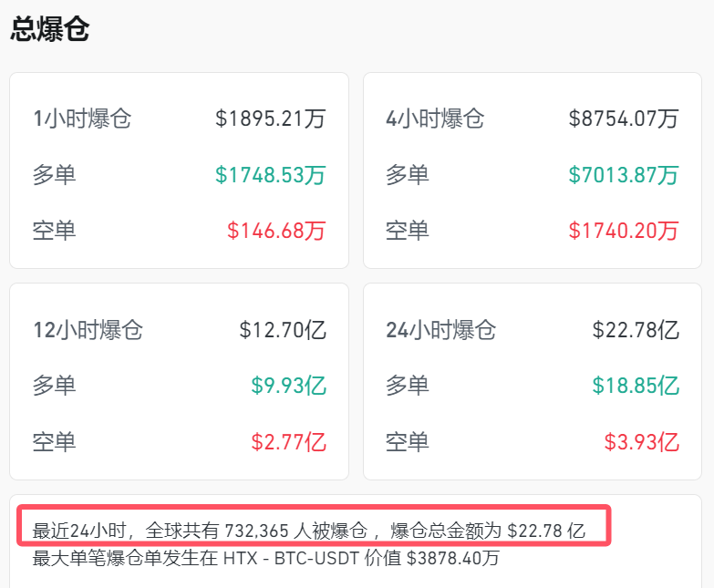The image size is (714, 588).
Task: Click the $3878.40万 largest single liquidation value
Action: tap(452, 558)
